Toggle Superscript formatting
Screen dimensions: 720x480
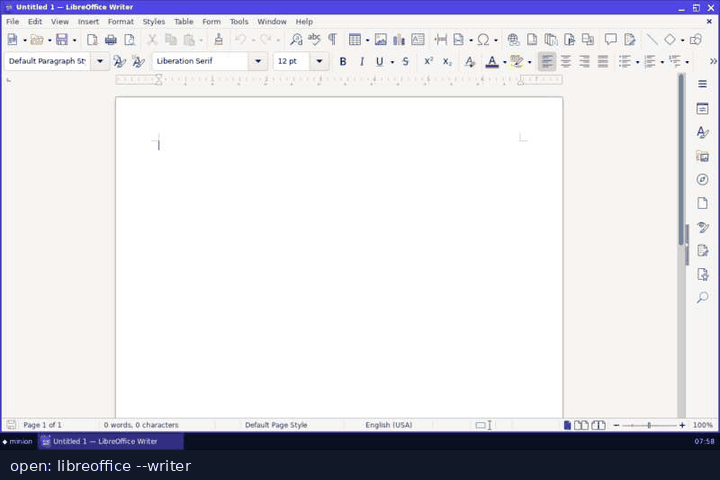pos(428,62)
